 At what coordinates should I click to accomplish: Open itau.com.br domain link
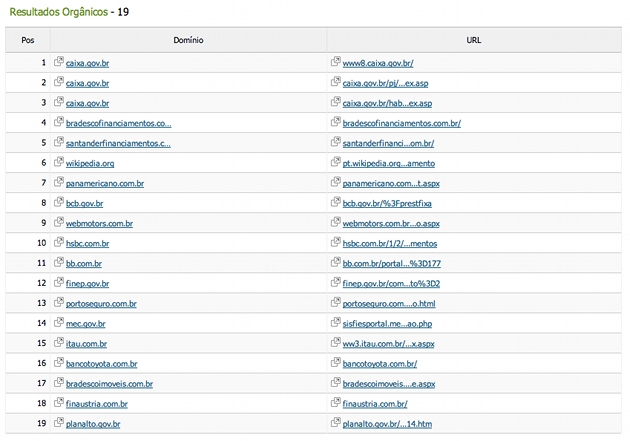coord(86,344)
